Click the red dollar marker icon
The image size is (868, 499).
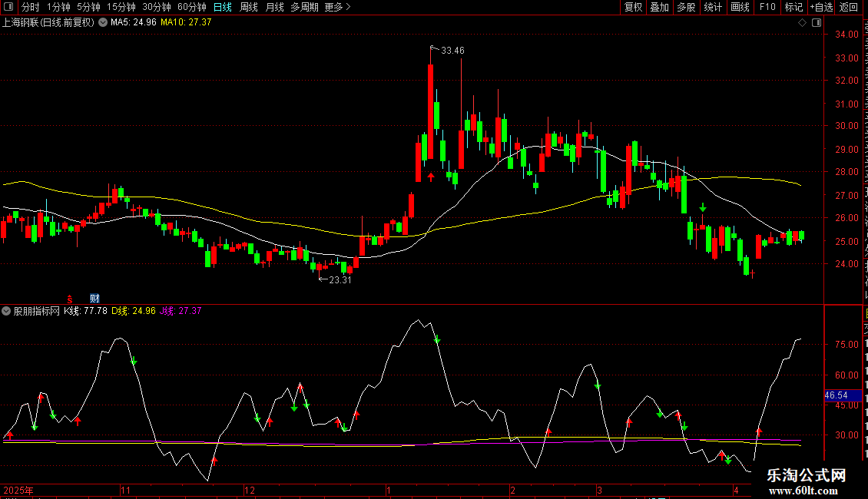click(x=70, y=299)
